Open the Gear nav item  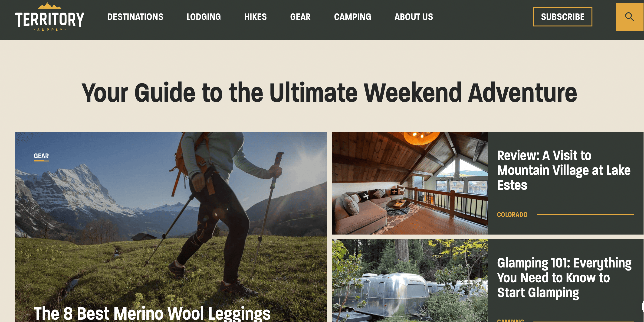pos(300,17)
